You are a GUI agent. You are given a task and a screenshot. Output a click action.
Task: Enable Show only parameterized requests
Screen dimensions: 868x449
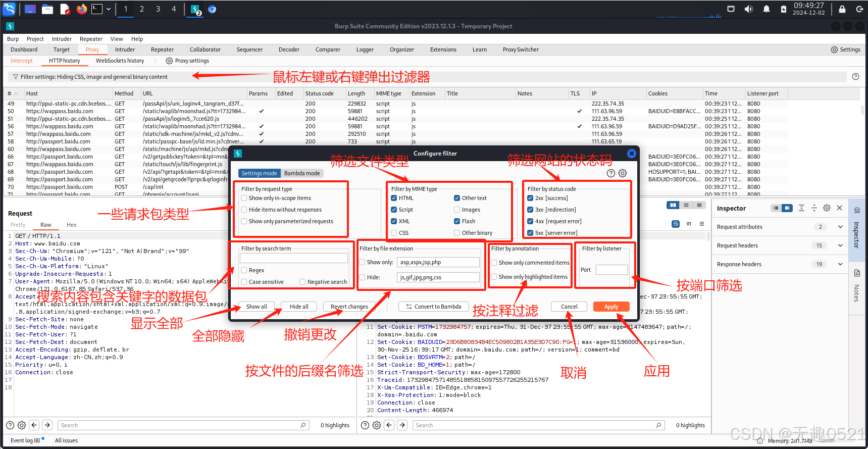point(244,221)
